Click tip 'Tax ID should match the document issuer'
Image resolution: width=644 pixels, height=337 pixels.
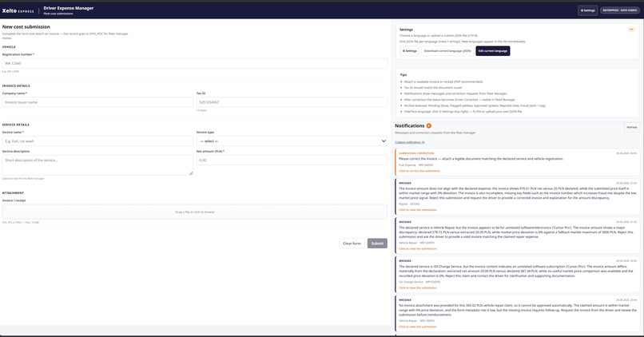(x=433, y=87)
